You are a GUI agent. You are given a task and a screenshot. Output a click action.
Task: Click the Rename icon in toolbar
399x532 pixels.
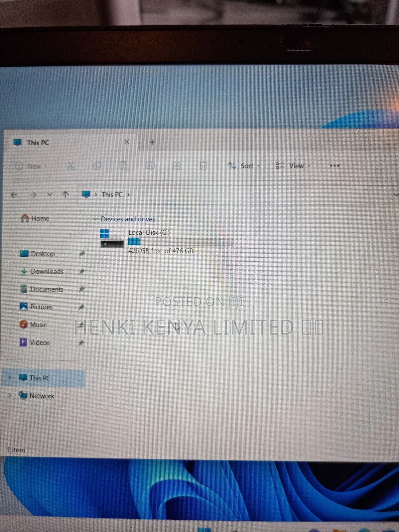(150, 166)
